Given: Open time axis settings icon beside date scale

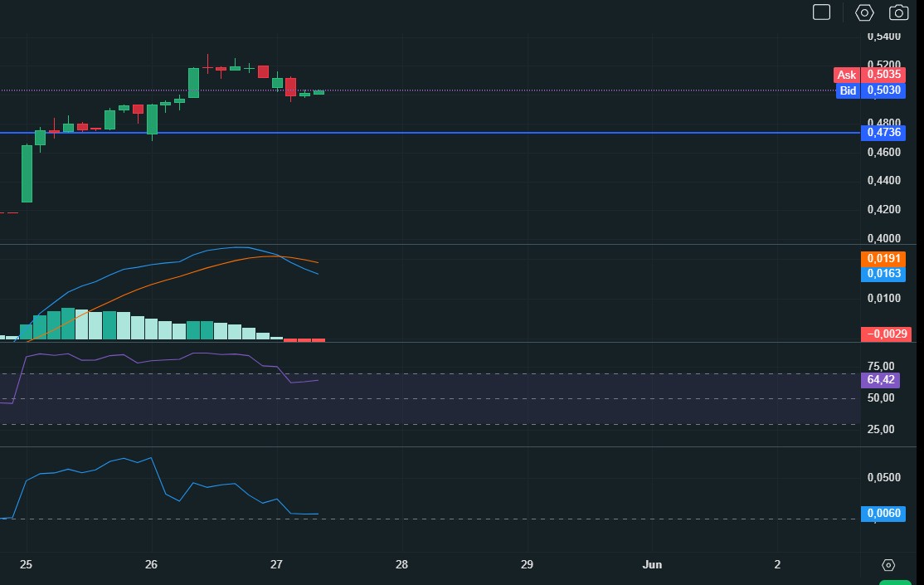Looking at the screenshot, I should pyautogui.click(x=888, y=565).
